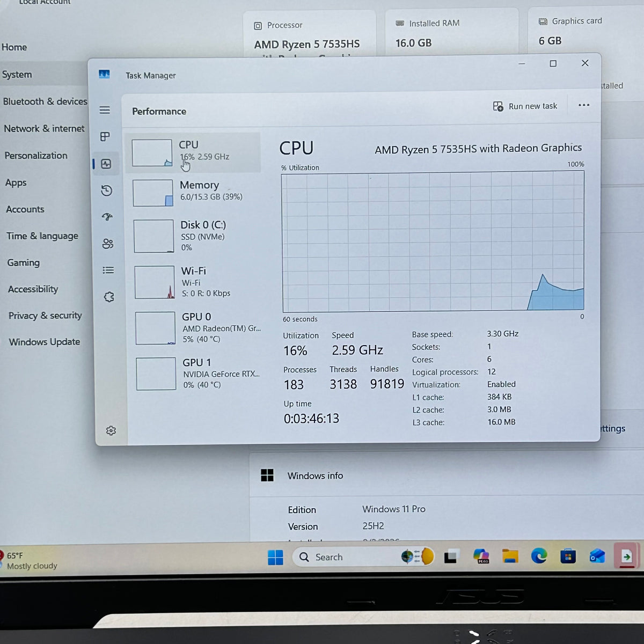Go to Home in Settings sidebar
The width and height of the screenshot is (644, 644).
[x=14, y=47]
